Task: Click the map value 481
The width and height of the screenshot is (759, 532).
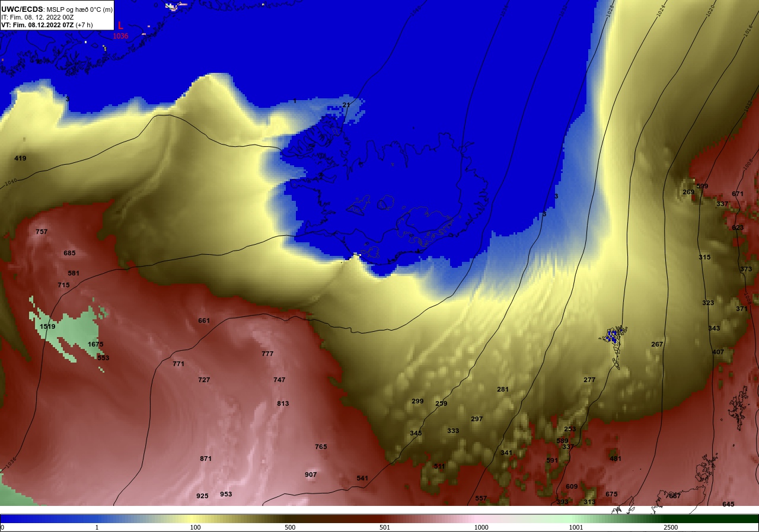Action: pos(616,459)
